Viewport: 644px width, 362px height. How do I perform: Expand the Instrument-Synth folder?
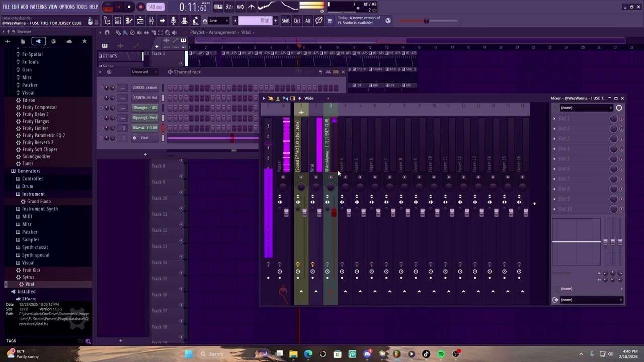(x=40, y=209)
